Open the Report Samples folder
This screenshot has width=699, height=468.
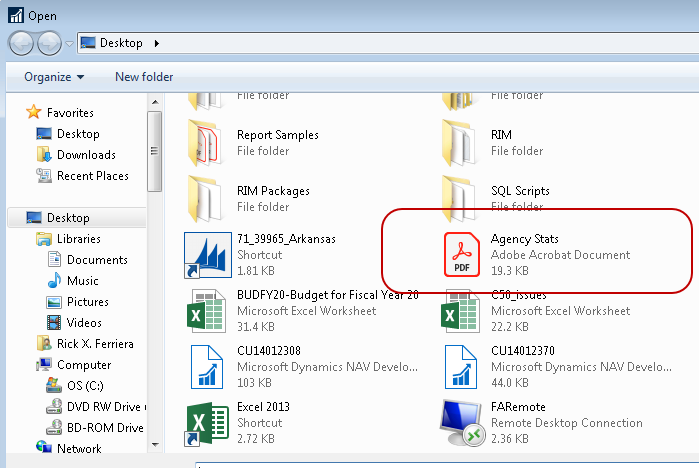click(206, 143)
